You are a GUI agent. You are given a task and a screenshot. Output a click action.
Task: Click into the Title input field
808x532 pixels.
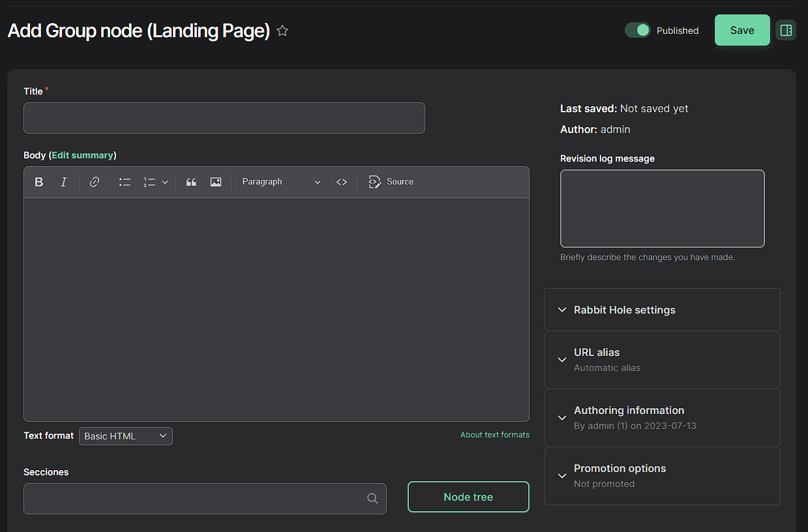[224, 118]
